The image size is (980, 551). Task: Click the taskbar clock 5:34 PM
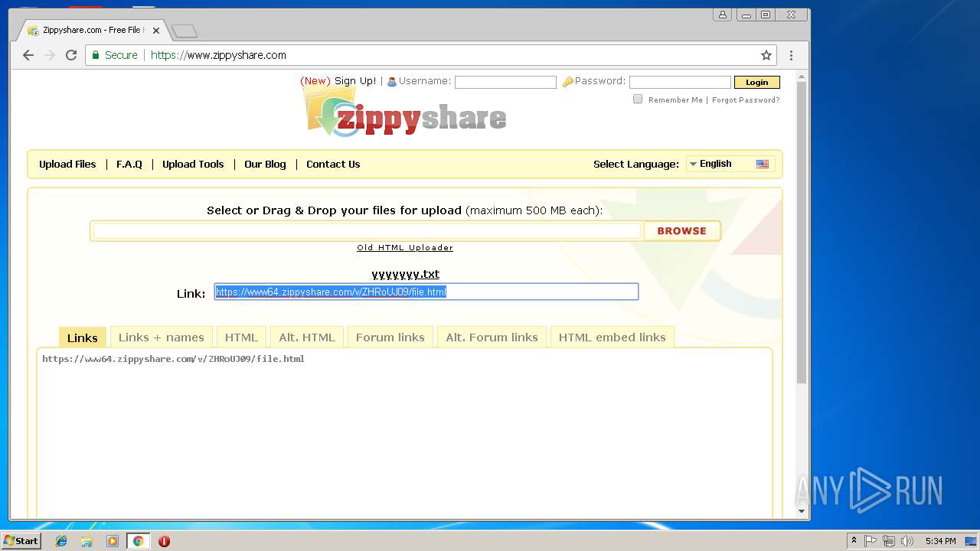(x=940, y=541)
